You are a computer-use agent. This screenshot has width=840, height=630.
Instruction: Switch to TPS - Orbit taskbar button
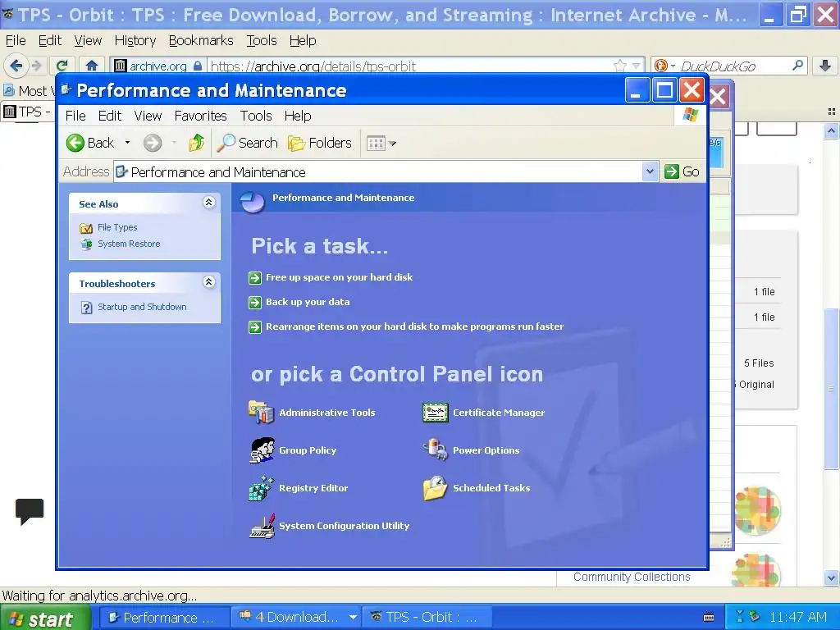427,617
